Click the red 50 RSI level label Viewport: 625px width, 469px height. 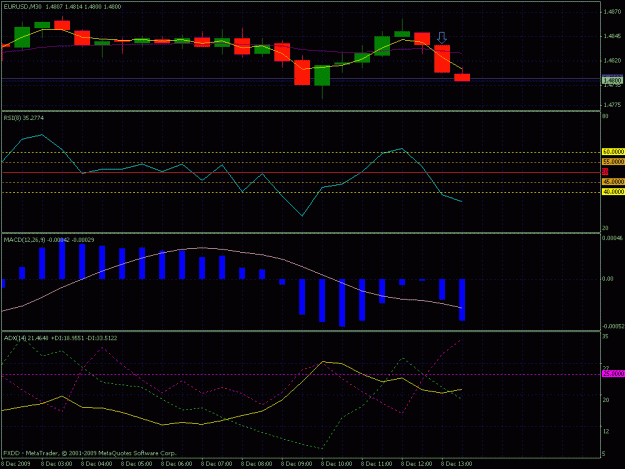point(605,172)
